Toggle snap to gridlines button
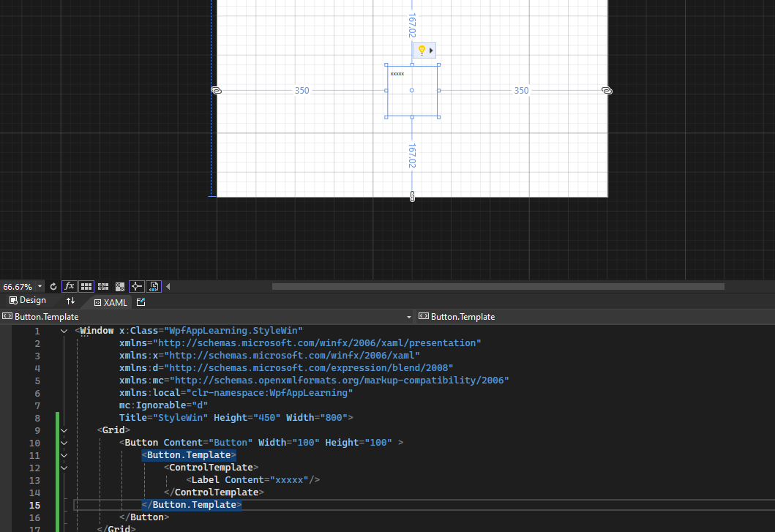775x532 pixels. (103, 286)
